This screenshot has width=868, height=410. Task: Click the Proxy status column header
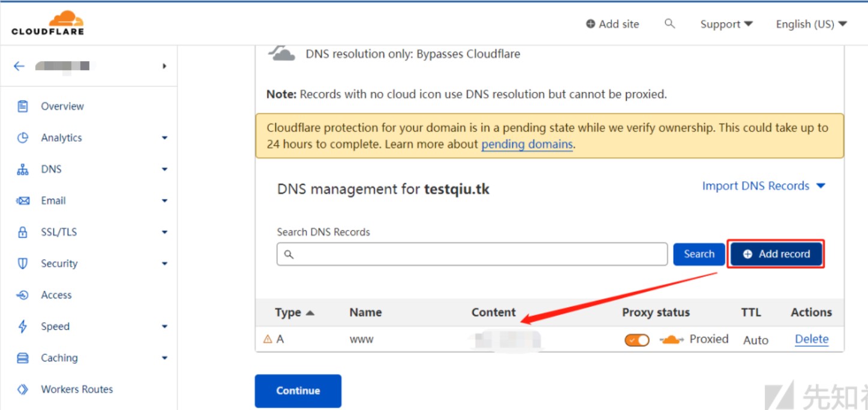coord(656,312)
